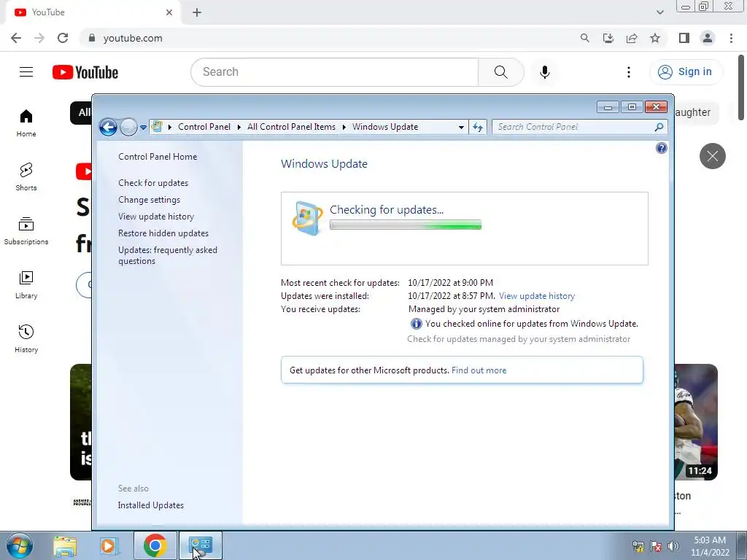The width and height of the screenshot is (747, 560).
Task: Select the YouTube tab
Action: [93, 12]
